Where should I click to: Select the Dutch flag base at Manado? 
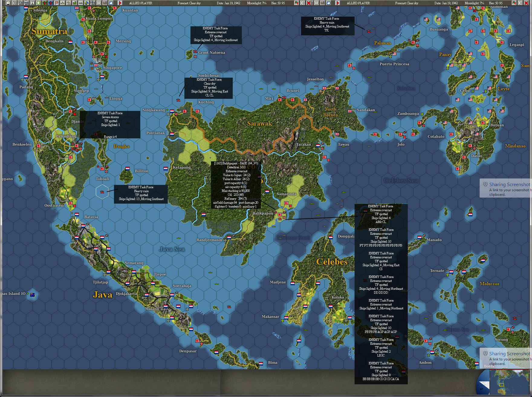(x=420, y=237)
